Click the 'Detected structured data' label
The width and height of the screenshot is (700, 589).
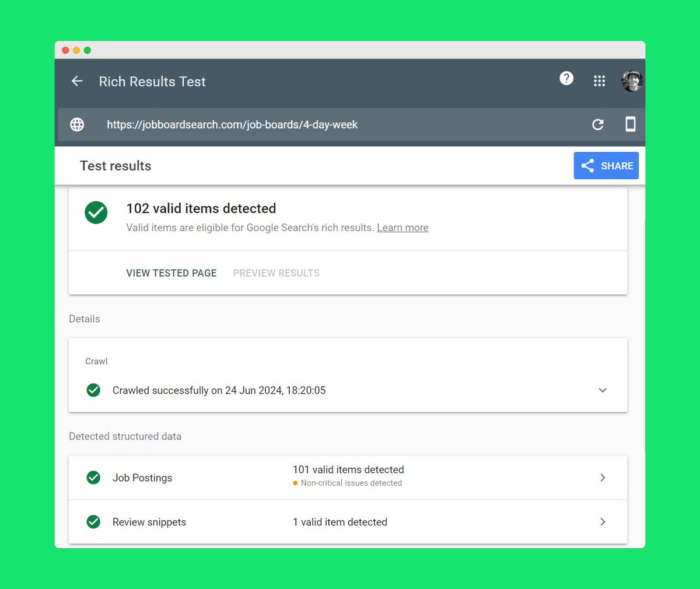tap(125, 436)
